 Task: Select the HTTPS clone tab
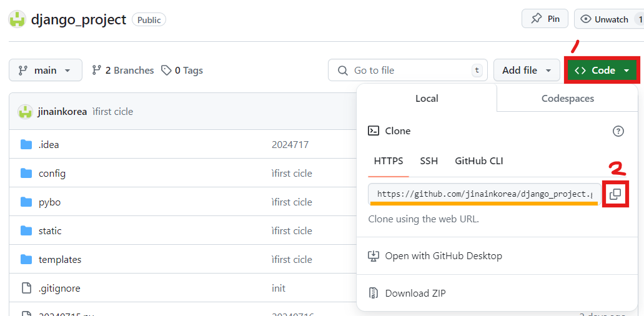(389, 161)
